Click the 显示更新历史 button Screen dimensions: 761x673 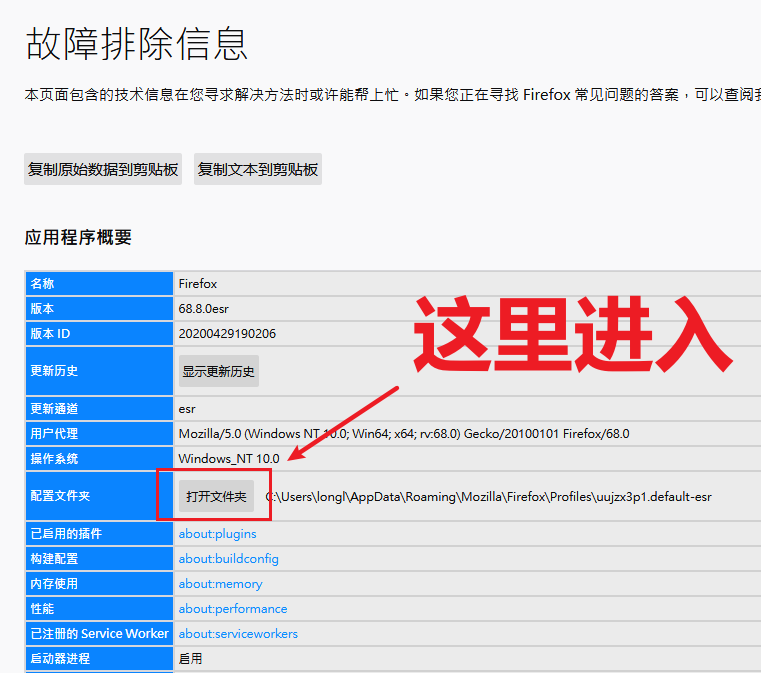tap(218, 371)
